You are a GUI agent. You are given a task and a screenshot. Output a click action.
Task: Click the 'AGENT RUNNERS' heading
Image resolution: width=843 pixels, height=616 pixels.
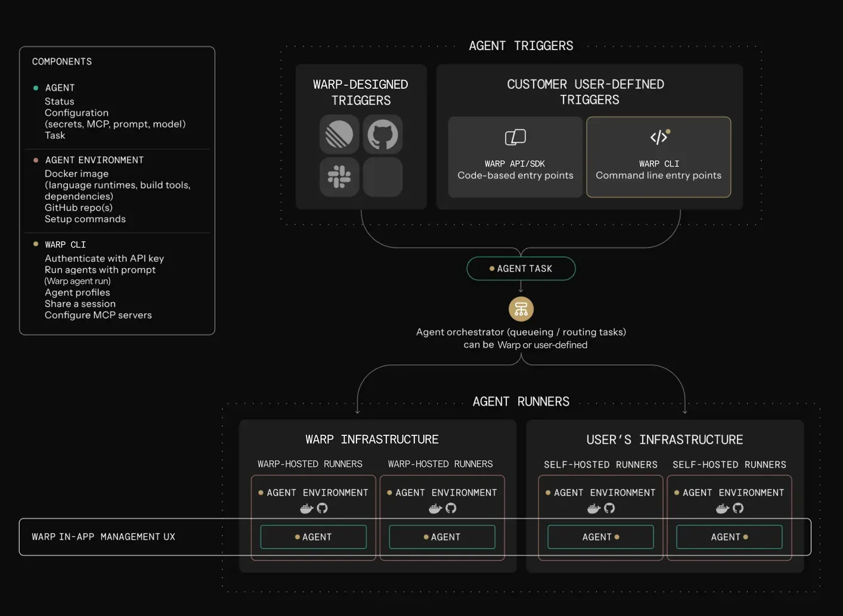(521, 401)
